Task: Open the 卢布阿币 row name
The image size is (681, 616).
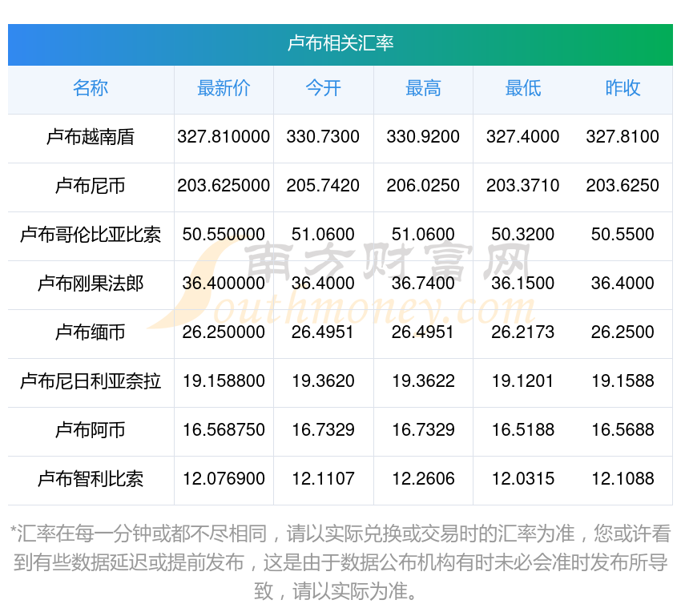Action: point(91,430)
